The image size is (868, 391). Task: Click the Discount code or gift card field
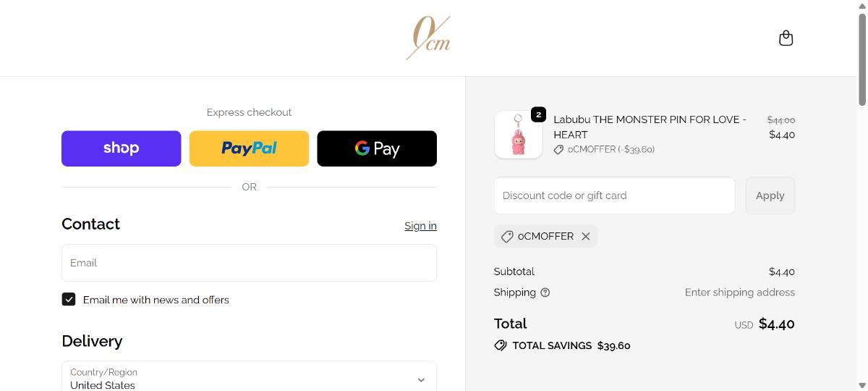click(614, 195)
